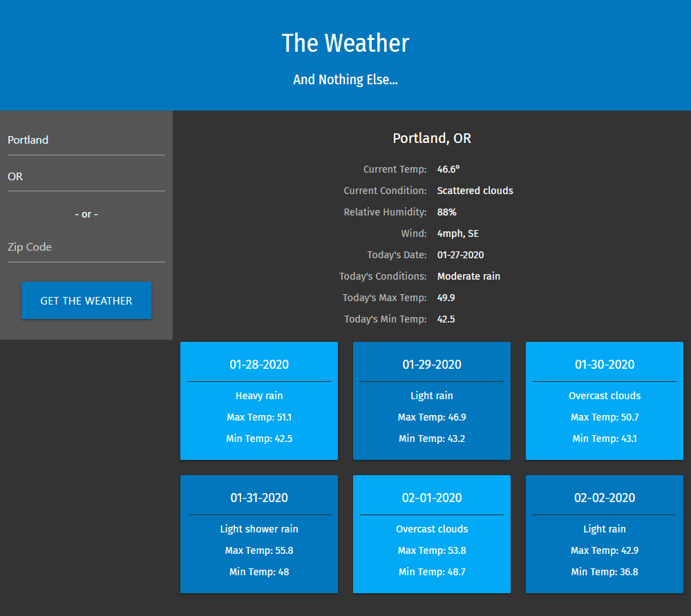The height and width of the screenshot is (616, 691).
Task: Click The Weather page title
Action: [345, 43]
